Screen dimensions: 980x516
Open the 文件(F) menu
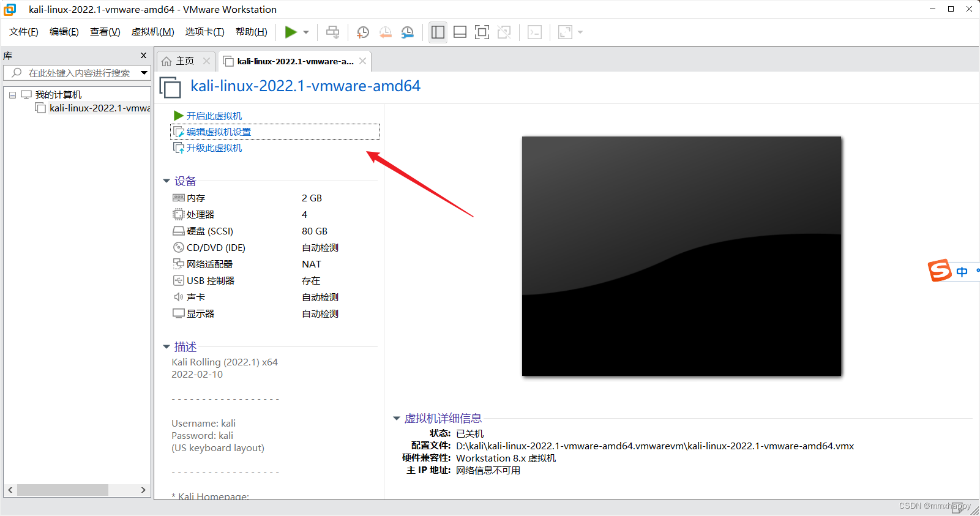pyautogui.click(x=23, y=32)
